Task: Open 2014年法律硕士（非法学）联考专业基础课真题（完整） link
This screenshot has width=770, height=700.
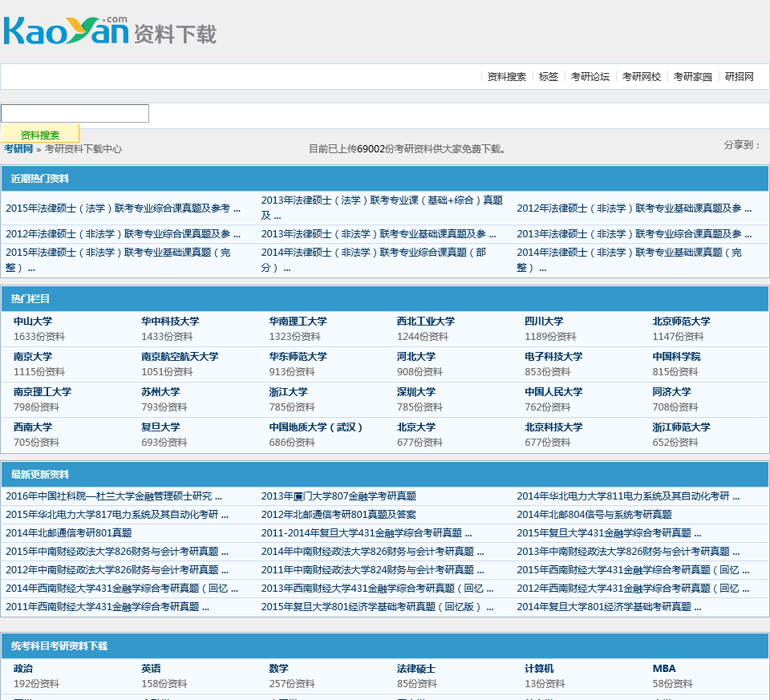Action: [629, 260]
